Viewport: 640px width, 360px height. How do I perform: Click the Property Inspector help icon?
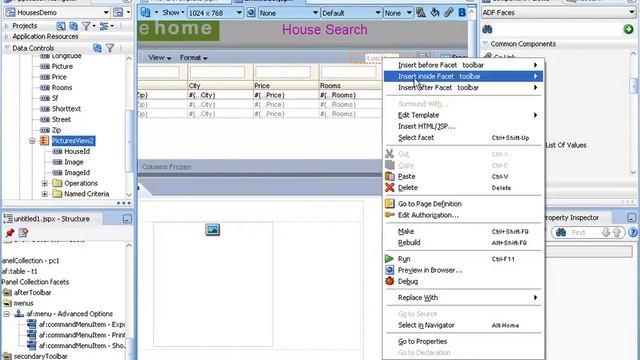(x=633, y=233)
